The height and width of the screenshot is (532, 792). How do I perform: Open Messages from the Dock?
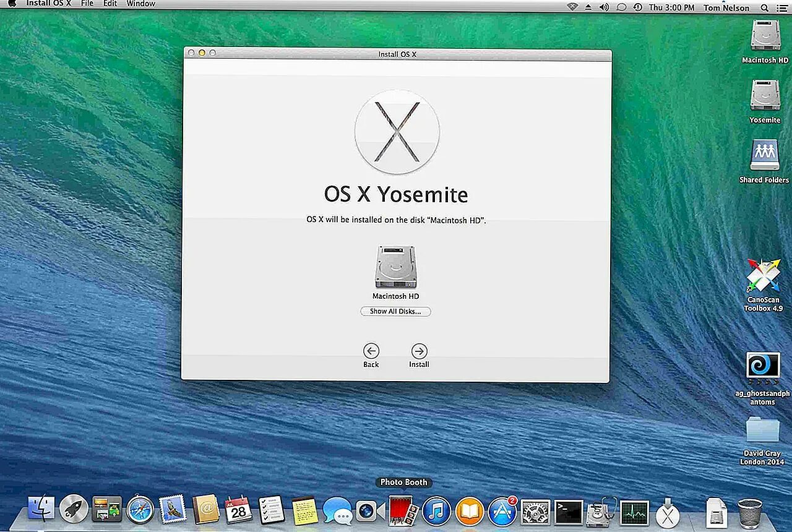pos(338,511)
